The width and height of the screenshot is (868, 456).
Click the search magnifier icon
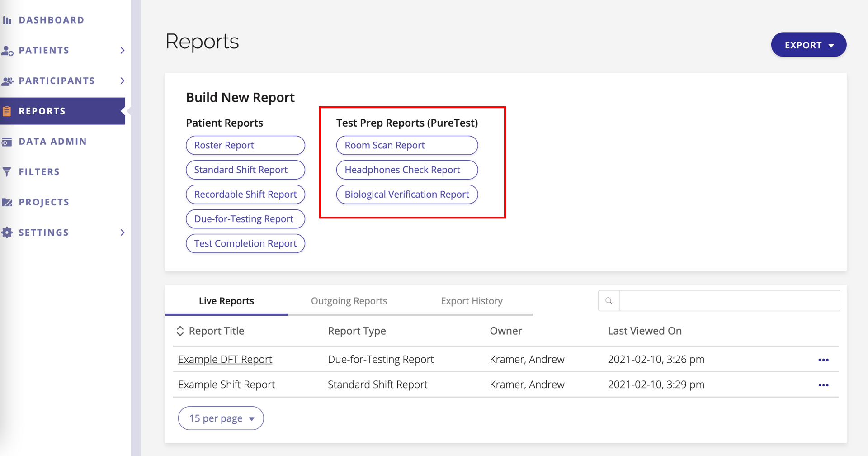tap(609, 301)
